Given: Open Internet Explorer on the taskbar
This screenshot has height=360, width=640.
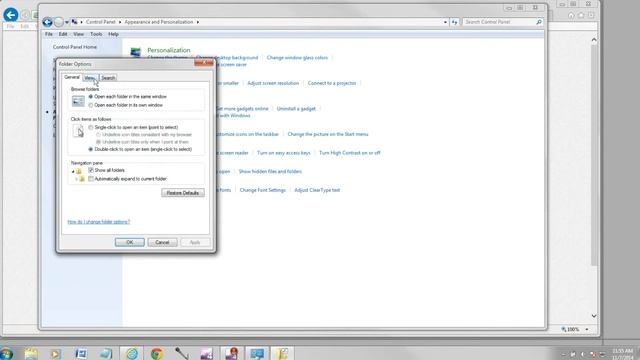Looking at the screenshot, I should [x=131, y=353].
